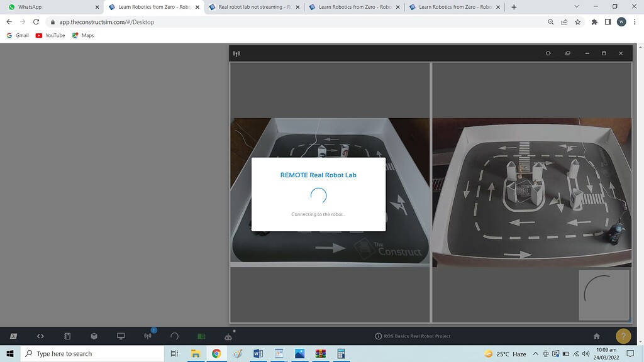
Task: Maximize the robot lab panel
Action: click(604, 53)
